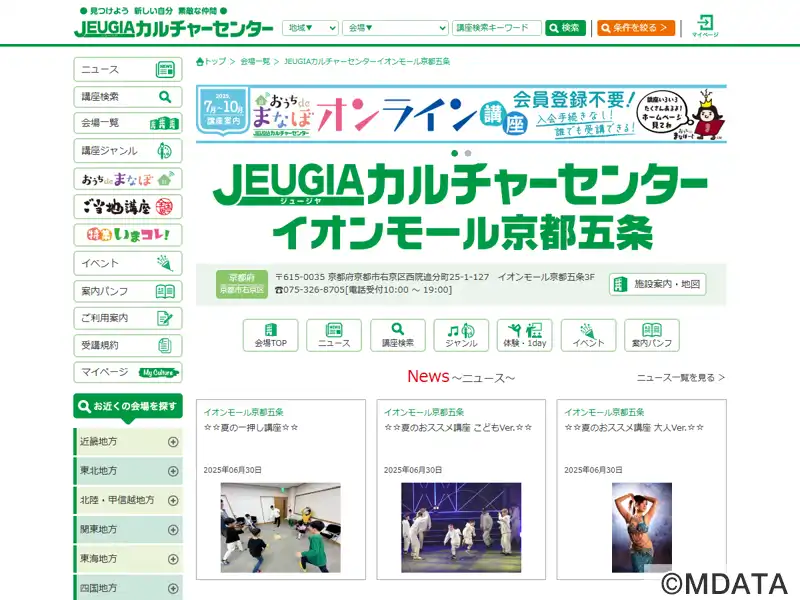Click the 体験・1day icon button
This screenshot has width=800, height=600.
coord(524,335)
